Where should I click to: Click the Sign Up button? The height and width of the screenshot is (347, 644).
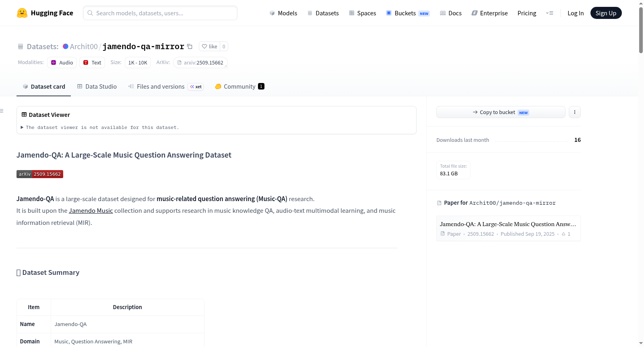[x=606, y=13]
